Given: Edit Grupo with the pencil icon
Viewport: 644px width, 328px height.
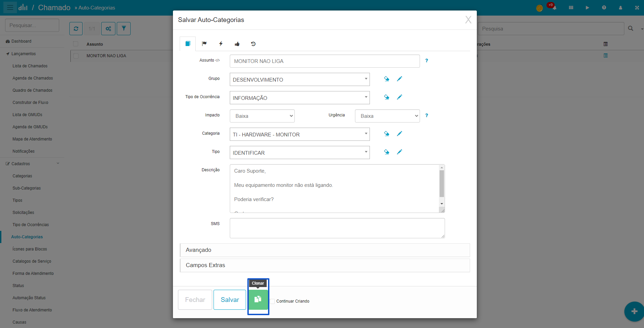Looking at the screenshot, I should tap(399, 79).
